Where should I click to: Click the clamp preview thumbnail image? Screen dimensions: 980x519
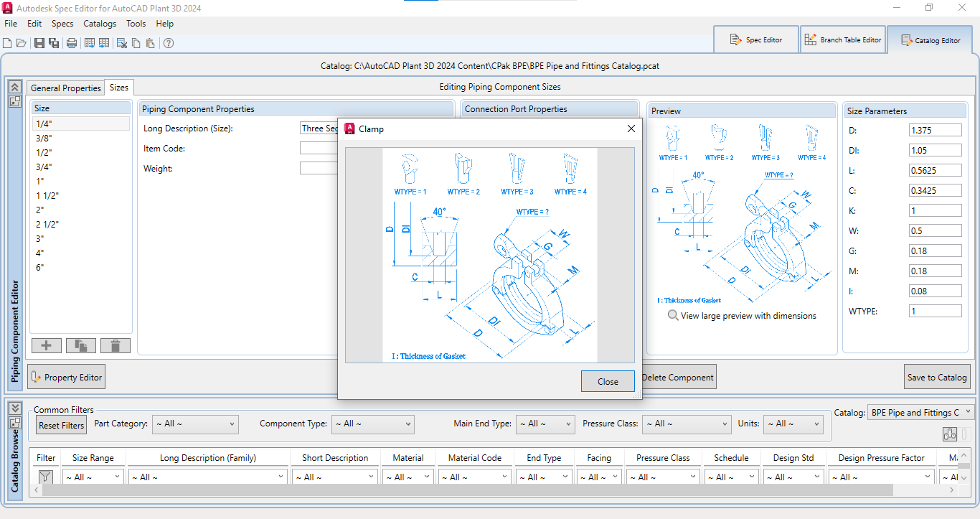tap(742, 213)
